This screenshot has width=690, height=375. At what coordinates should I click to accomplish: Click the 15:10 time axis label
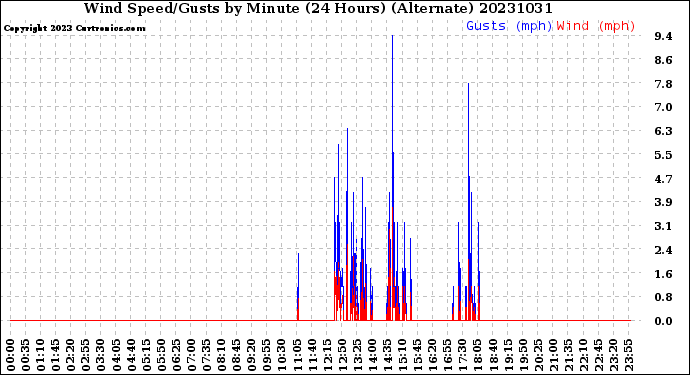402,354
